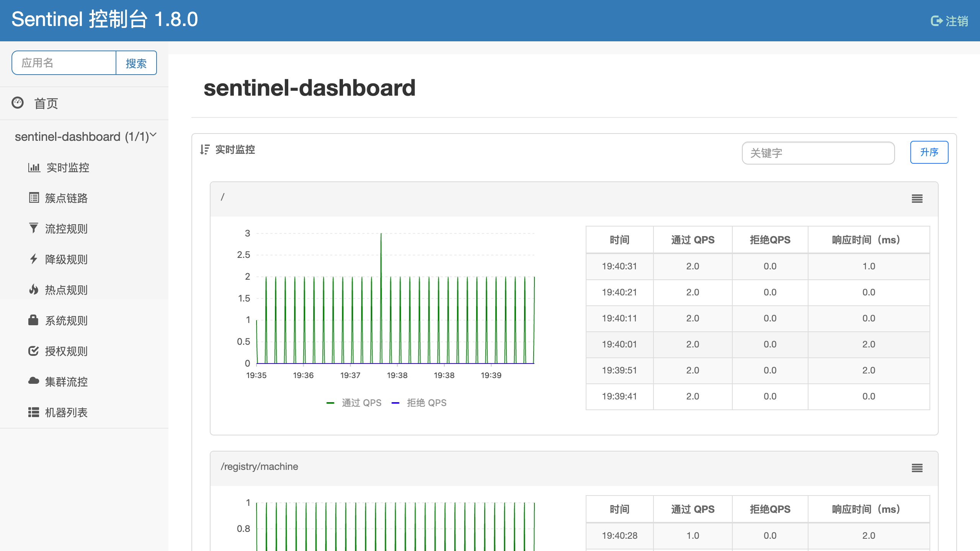Click the cloud icon for 集群流控
The height and width of the screenshot is (551, 980).
pos(34,381)
